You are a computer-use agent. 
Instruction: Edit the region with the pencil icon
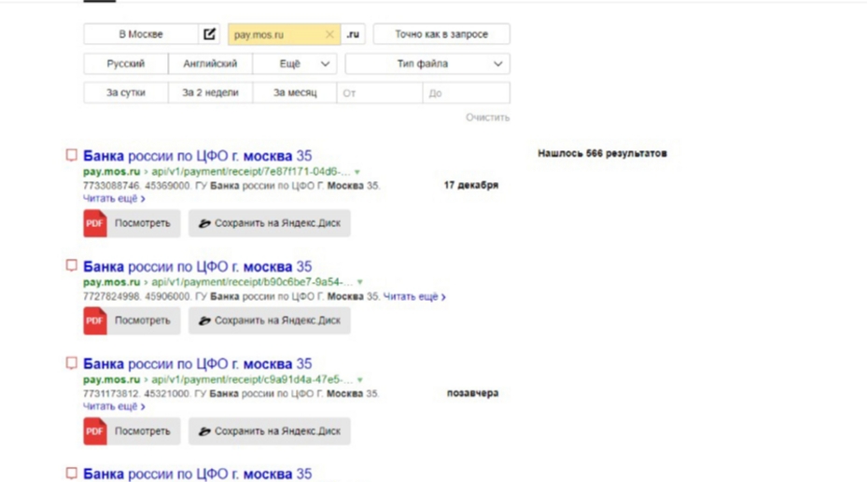pyautogui.click(x=209, y=35)
